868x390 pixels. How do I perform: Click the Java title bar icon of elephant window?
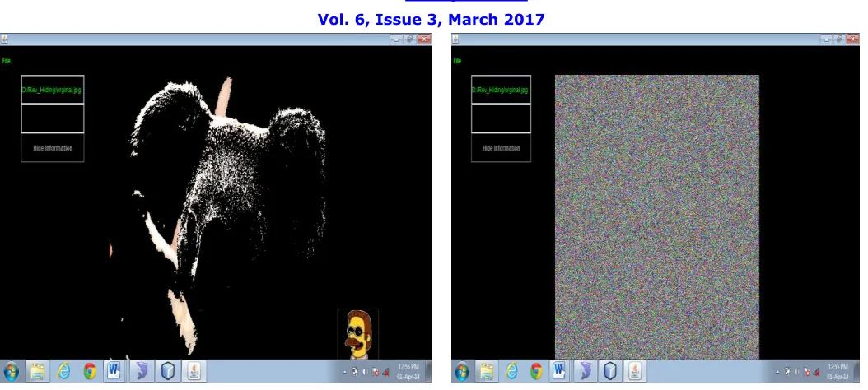click(x=4, y=39)
